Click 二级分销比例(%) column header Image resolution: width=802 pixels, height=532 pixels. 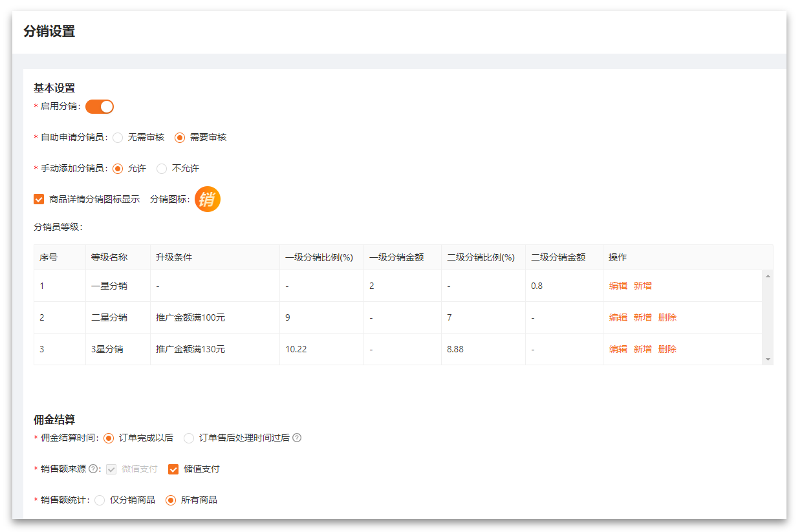[483, 257]
